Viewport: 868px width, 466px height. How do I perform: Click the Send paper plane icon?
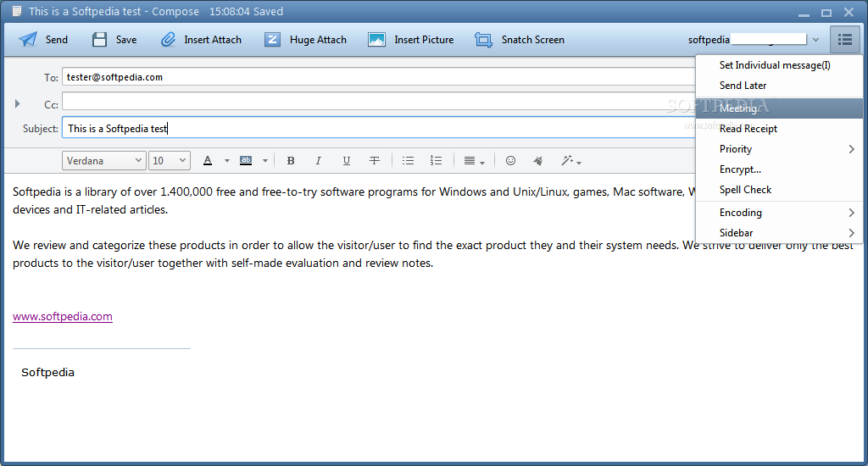pos(28,40)
